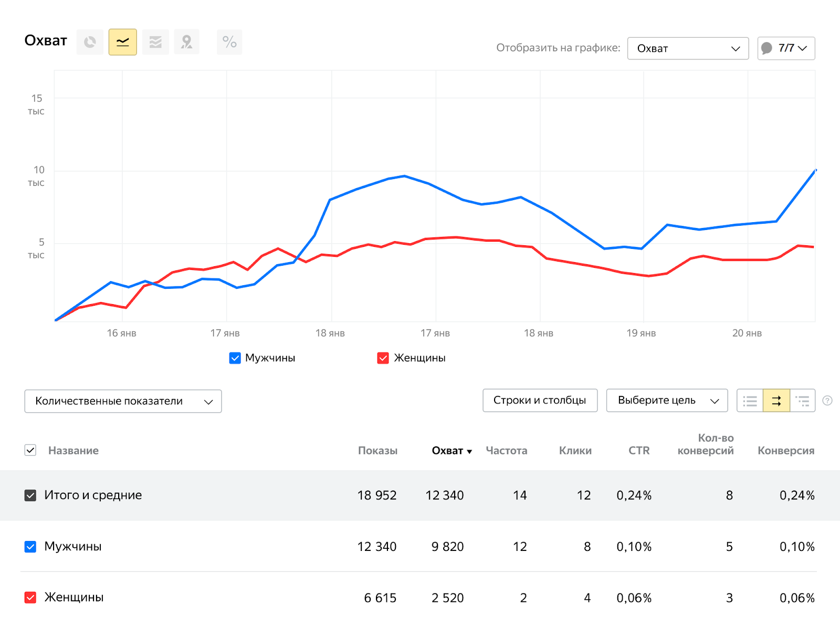This screenshot has height=625, width=840.
Task: Uncheck Мужчины in the chart legend
Action: [x=235, y=358]
